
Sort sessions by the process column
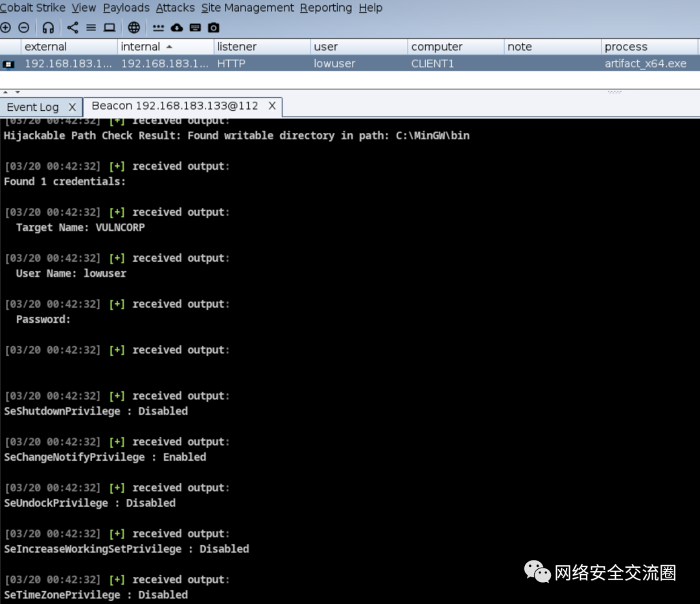(649, 47)
